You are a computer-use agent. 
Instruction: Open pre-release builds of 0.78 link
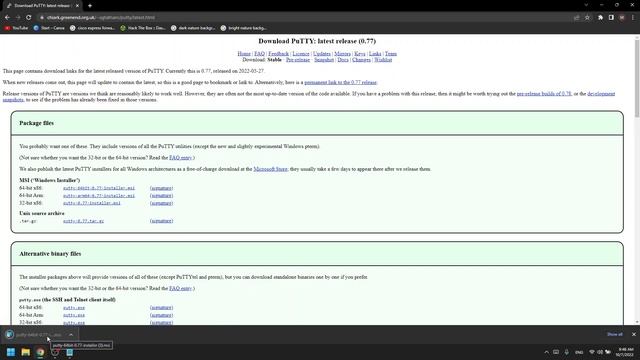point(544,94)
